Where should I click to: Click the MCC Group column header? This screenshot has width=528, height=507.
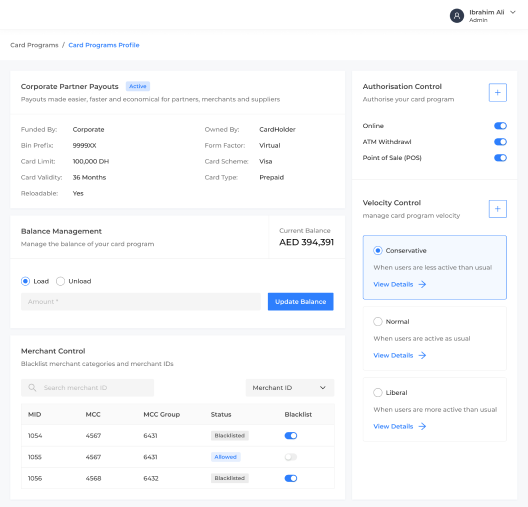click(x=162, y=414)
